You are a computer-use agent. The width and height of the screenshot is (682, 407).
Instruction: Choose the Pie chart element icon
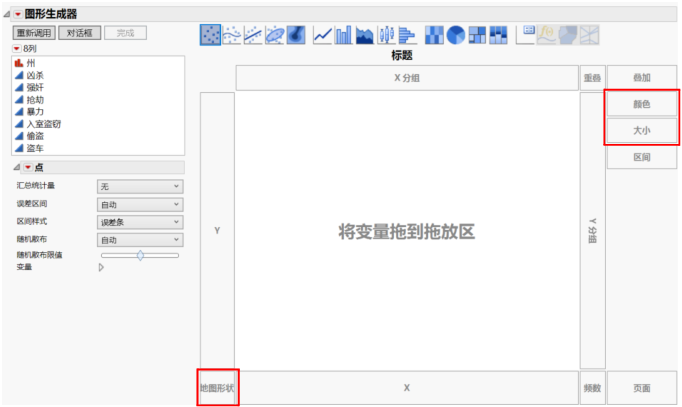click(x=456, y=35)
